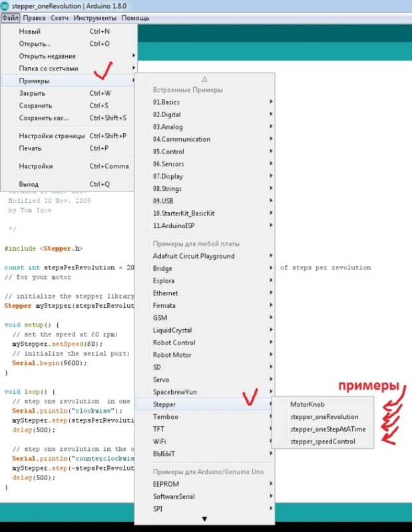412x532 pixels.
Task: Open the Инструменты menu
Action: tap(93, 18)
